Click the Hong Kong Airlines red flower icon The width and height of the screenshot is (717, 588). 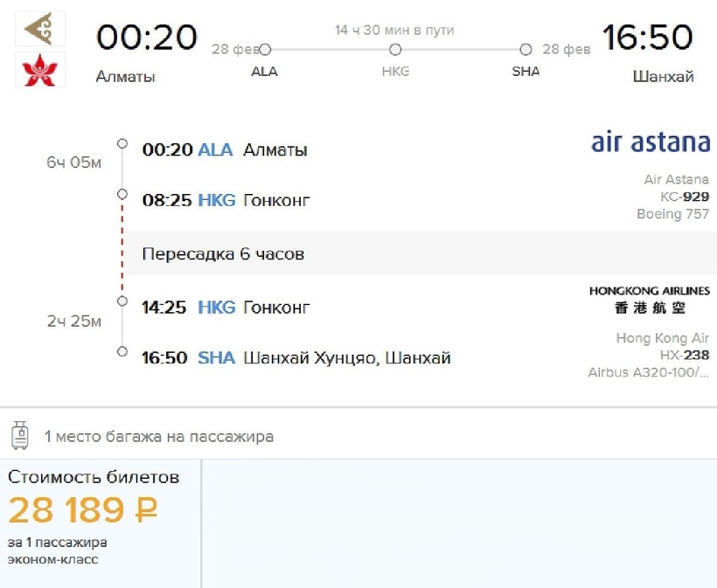tap(39, 70)
